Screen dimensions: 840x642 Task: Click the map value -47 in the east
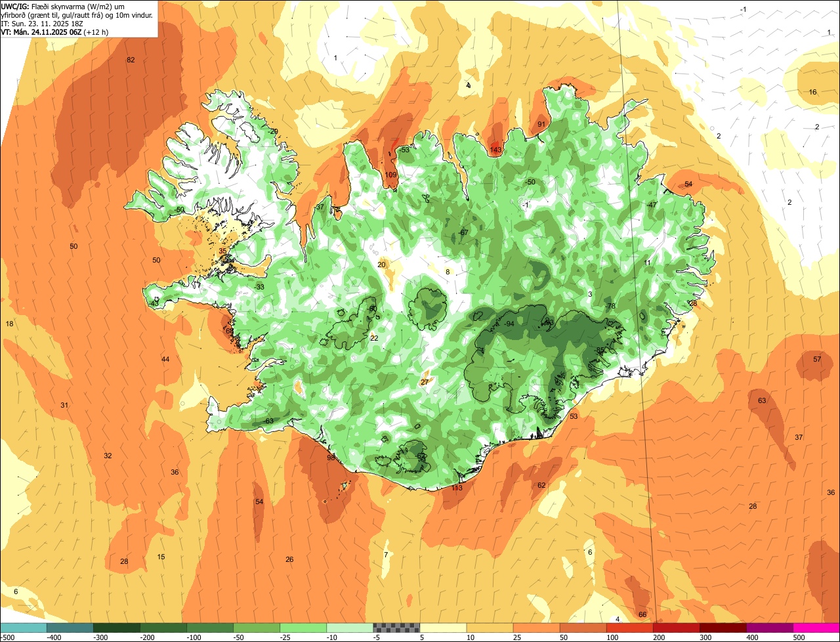point(651,205)
